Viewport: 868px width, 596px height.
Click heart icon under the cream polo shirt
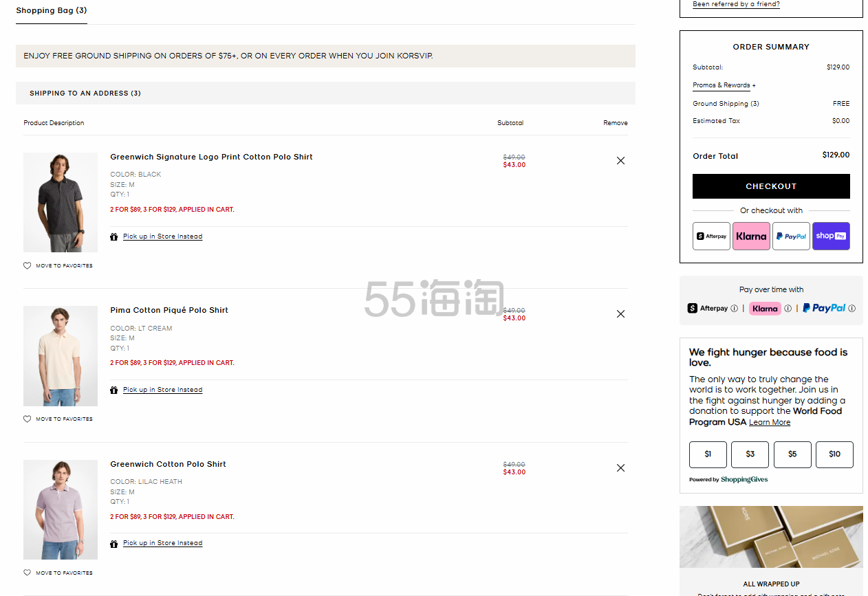click(28, 419)
